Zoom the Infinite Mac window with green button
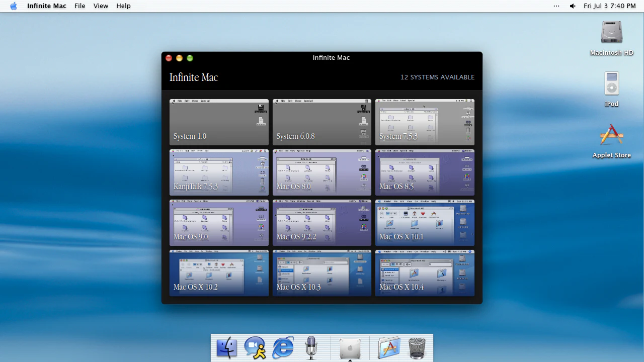This screenshot has height=362, width=644. point(190,58)
